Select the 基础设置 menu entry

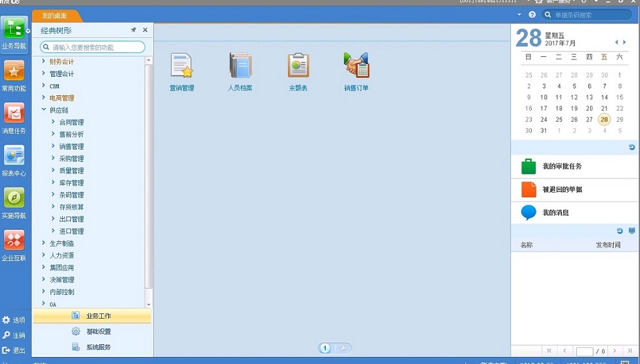(99, 331)
